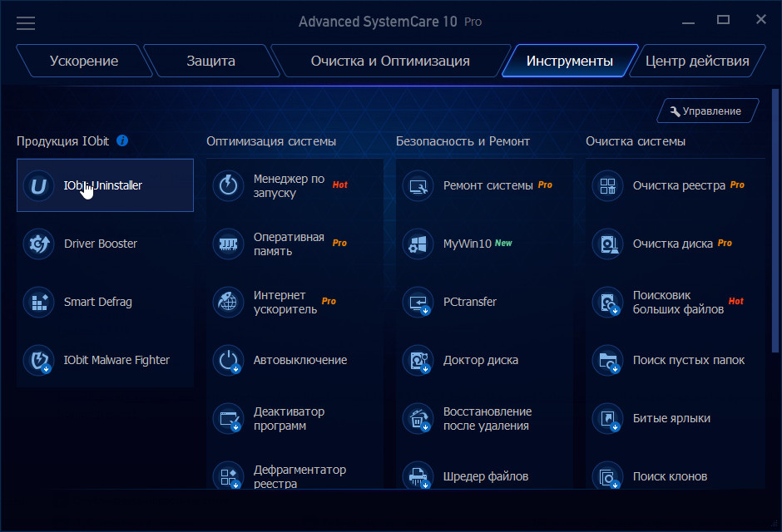Click the MyWin10 Windows icon

point(418,244)
